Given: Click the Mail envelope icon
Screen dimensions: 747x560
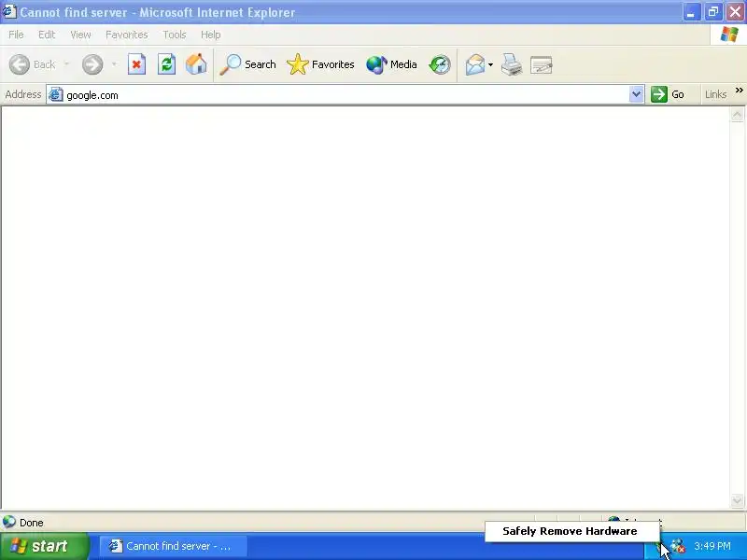Looking at the screenshot, I should pyautogui.click(x=475, y=64).
